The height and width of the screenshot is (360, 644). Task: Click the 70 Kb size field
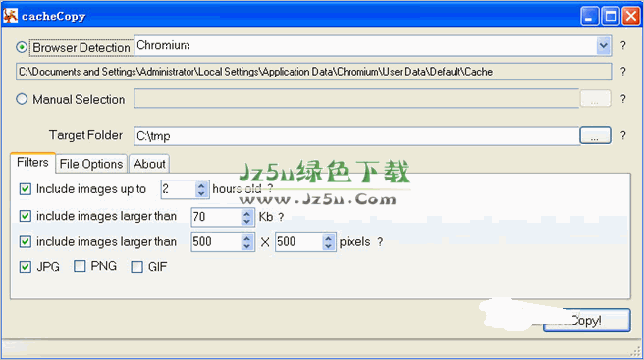(x=216, y=217)
